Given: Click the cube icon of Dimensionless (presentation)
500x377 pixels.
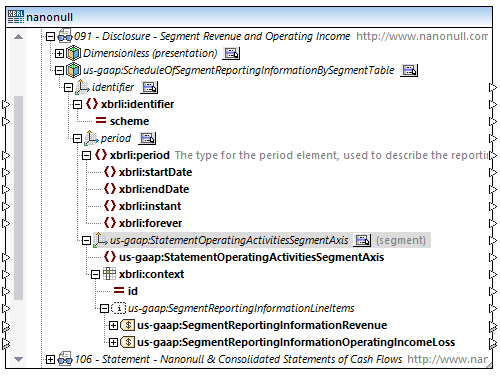Looking at the screenshot, I should click(74, 53).
